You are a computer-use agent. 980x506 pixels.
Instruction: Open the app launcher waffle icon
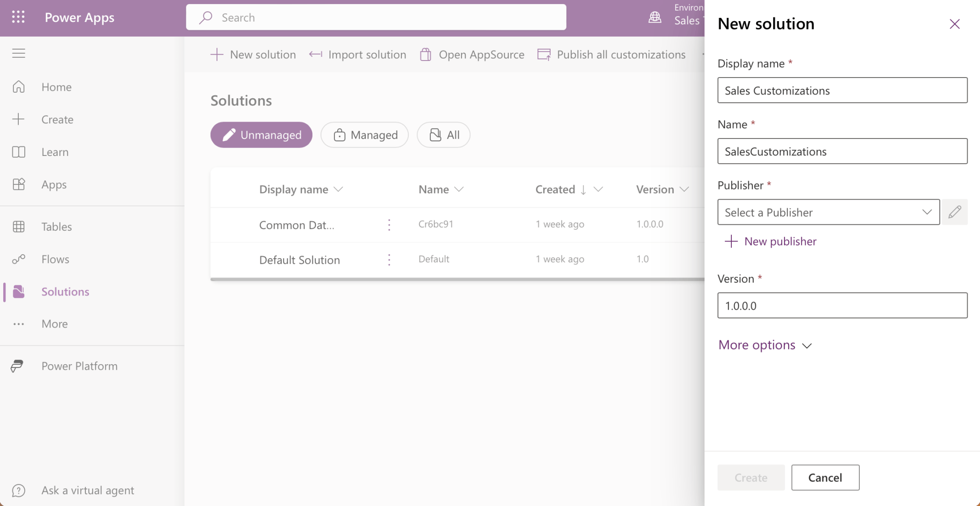pos(18,17)
